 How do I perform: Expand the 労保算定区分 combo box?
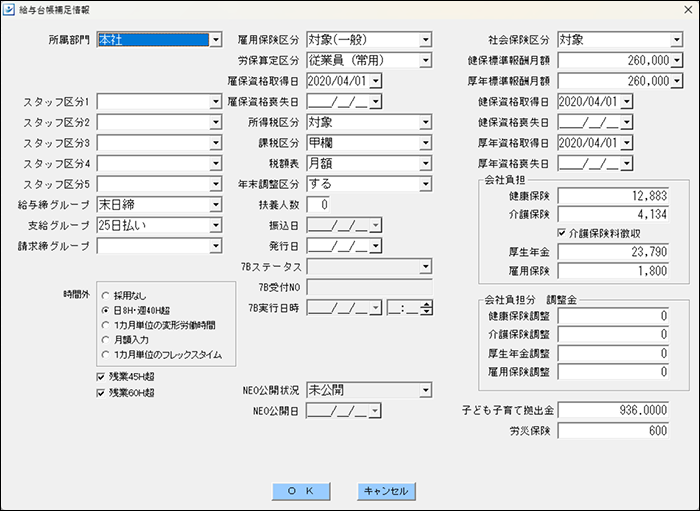(x=425, y=60)
